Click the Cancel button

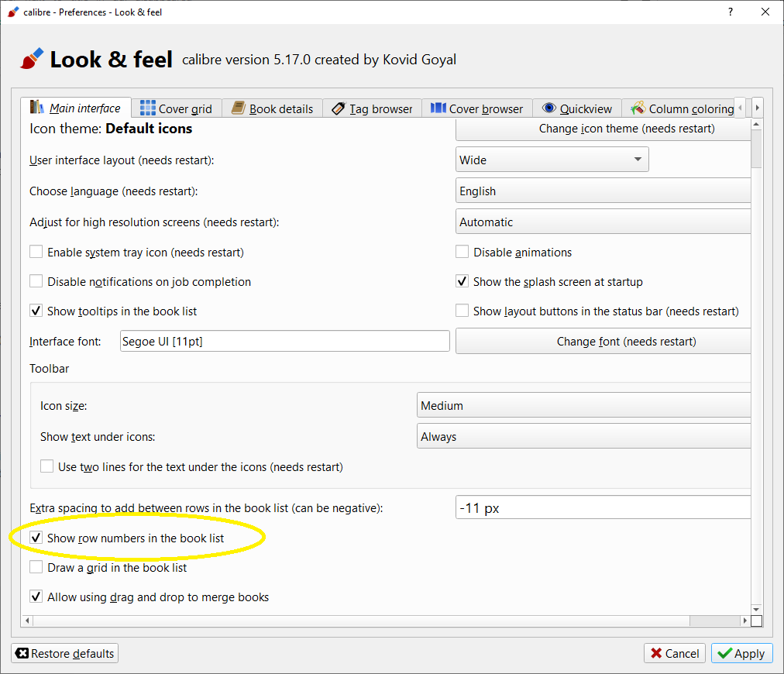tap(675, 653)
